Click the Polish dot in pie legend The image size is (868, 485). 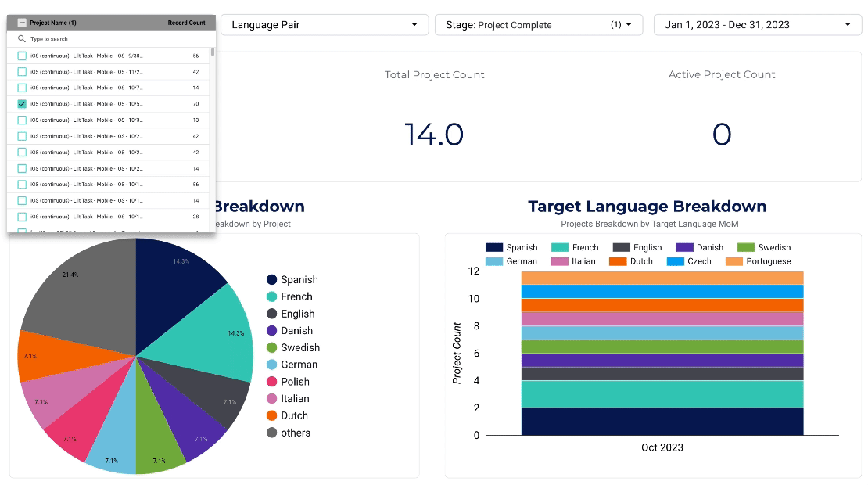[x=272, y=382]
